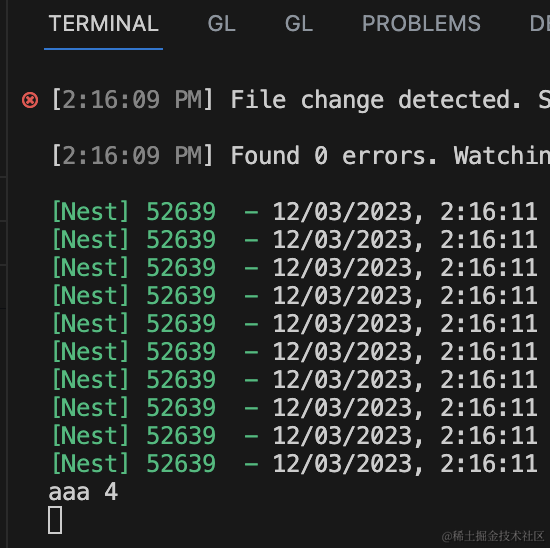Image resolution: width=550 pixels, height=548 pixels.
Task: Click the terminal cursor block
Action: pyautogui.click(x=55, y=520)
